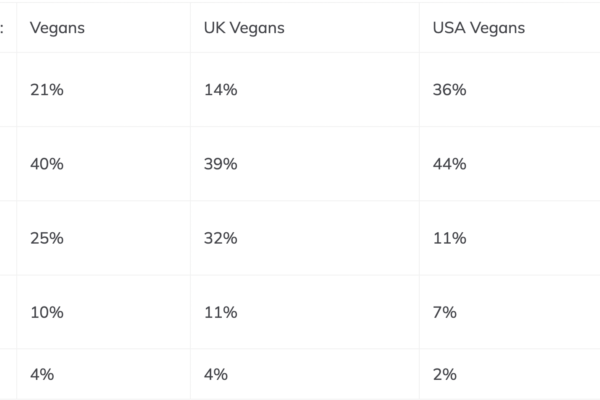This screenshot has height=400, width=600.
Task: Click the Vegans column header
Action: point(57,28)
